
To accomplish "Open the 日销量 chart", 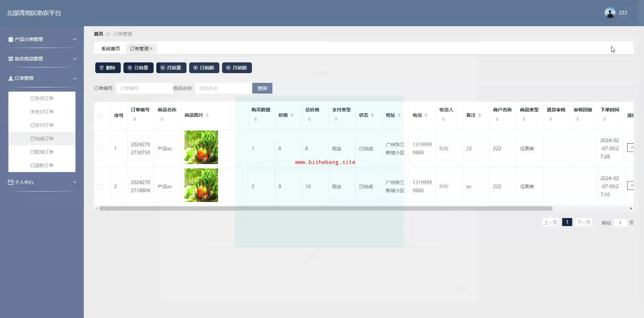I will coord(138,68).
